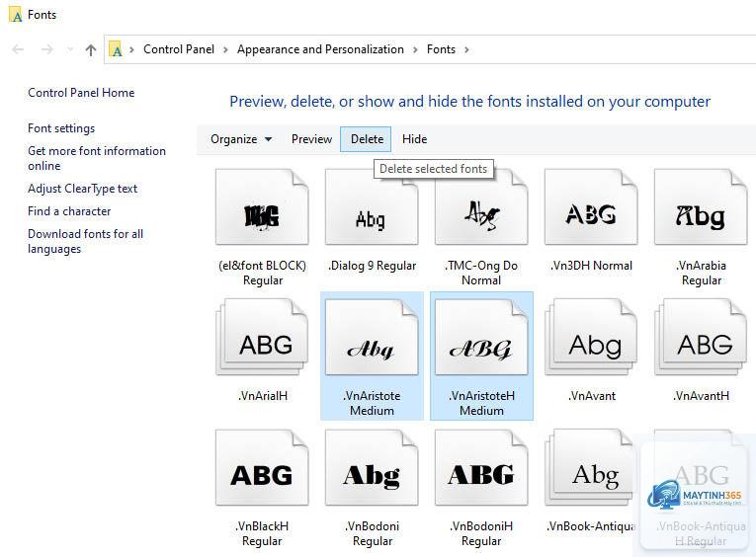This screenshot has height=557, width=756.
Task: Click the '.Dialog 9 Regular' name label
Action: point(372,266)
